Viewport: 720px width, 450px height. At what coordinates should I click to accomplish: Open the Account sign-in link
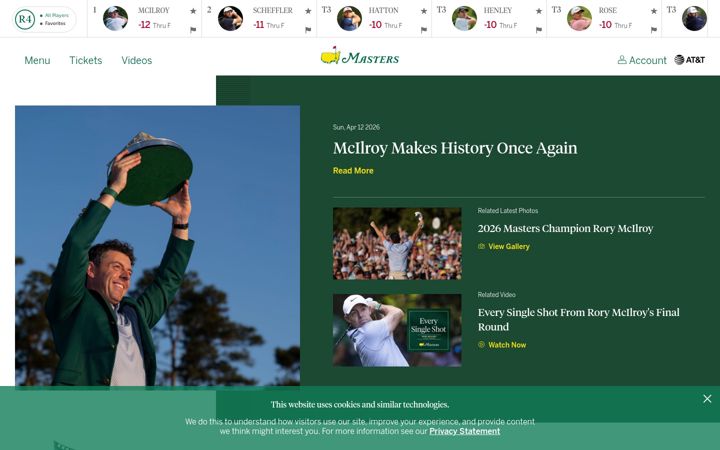(x=642, y=60)
